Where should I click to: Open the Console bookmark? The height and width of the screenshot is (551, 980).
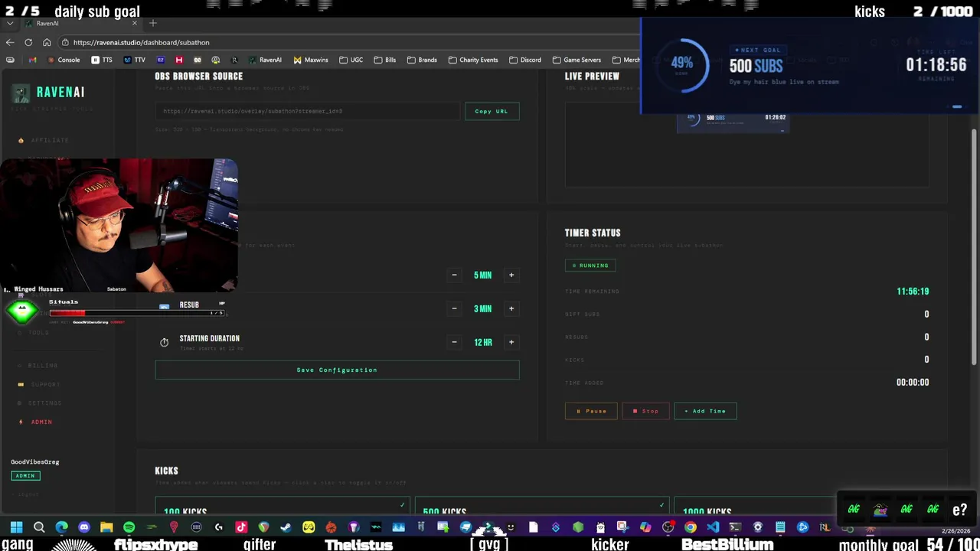coord(64,60)
